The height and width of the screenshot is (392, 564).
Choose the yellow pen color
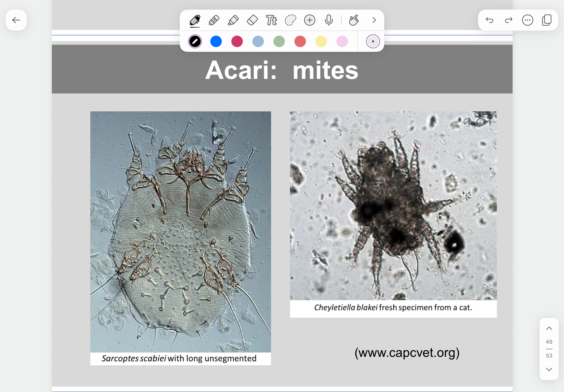click(x=321, y=41)
